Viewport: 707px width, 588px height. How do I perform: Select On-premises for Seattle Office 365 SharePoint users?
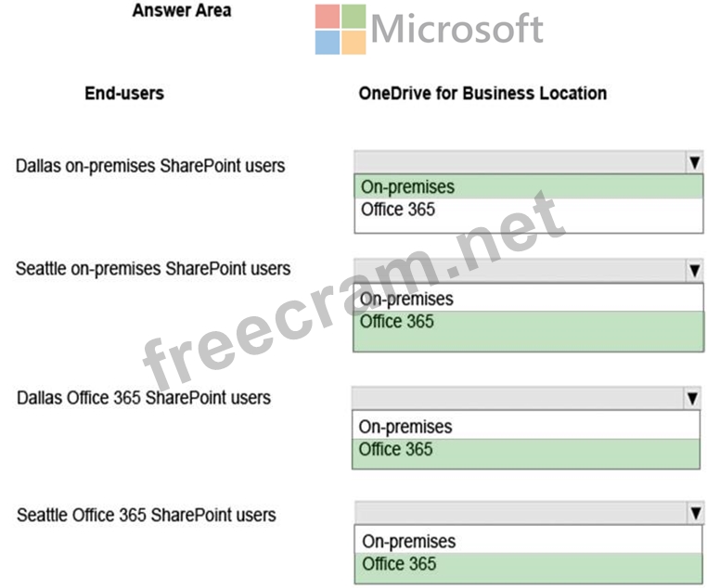[529, 541]
